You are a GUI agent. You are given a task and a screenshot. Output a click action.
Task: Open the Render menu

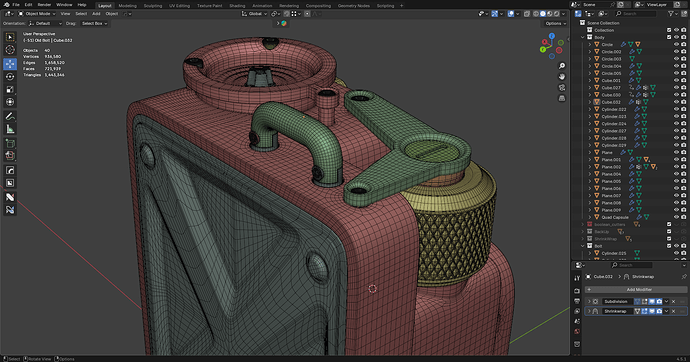44,5
